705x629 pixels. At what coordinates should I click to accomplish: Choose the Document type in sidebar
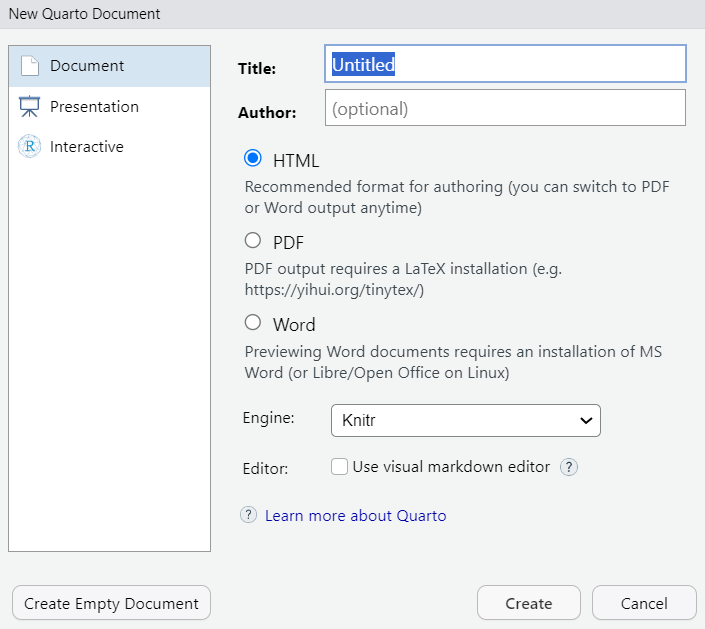pos(109,66)
